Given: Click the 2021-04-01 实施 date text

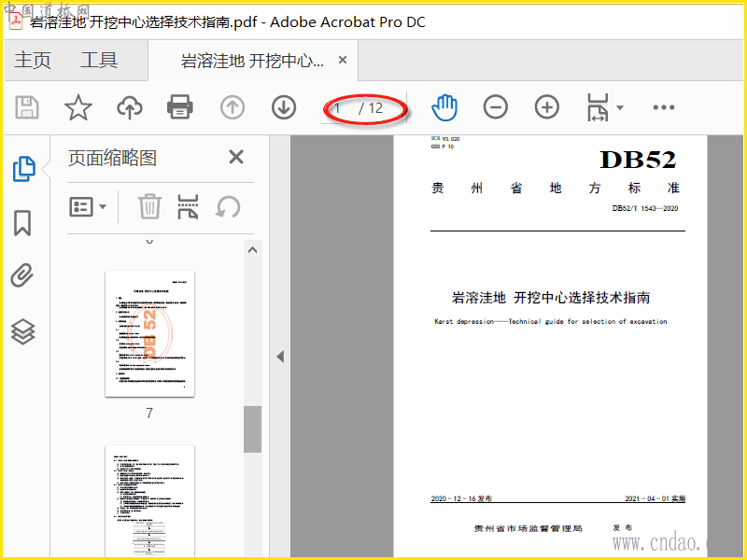Looking at the screenshot, I should tap(655, 498).
